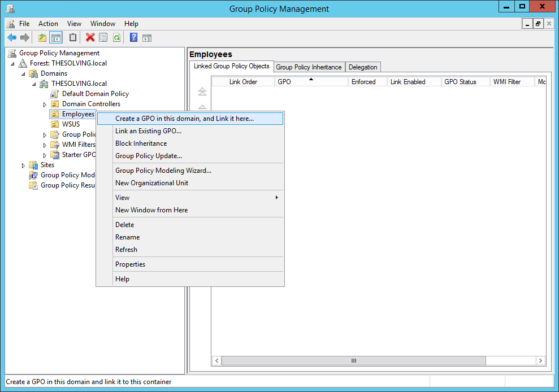Select the Default Domain Policy GPO

click(x=94, y=93)
